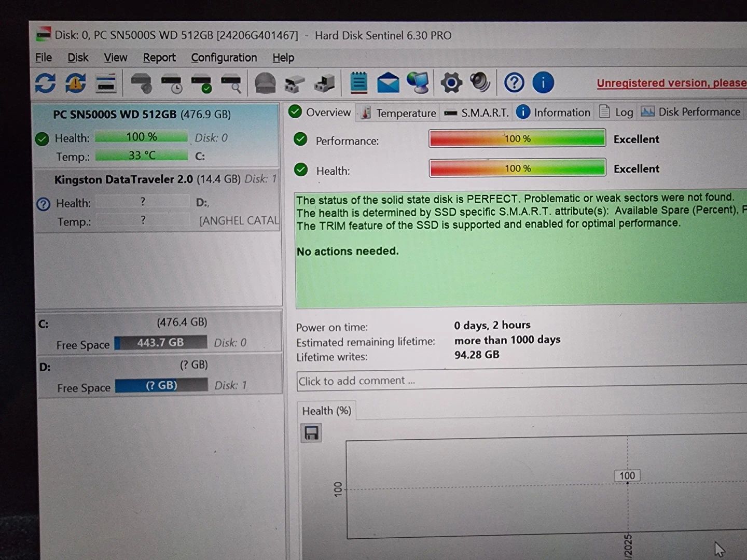The width and height of the screenshot is (747, 560).
Task: Click the green 100 % health bar of WD disk
Action: 142,137
